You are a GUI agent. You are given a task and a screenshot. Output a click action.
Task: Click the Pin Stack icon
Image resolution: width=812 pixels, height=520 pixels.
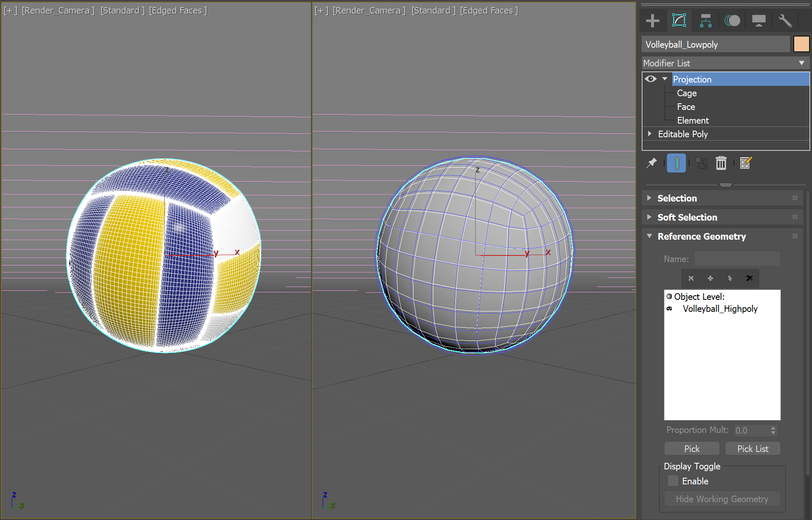651,163
